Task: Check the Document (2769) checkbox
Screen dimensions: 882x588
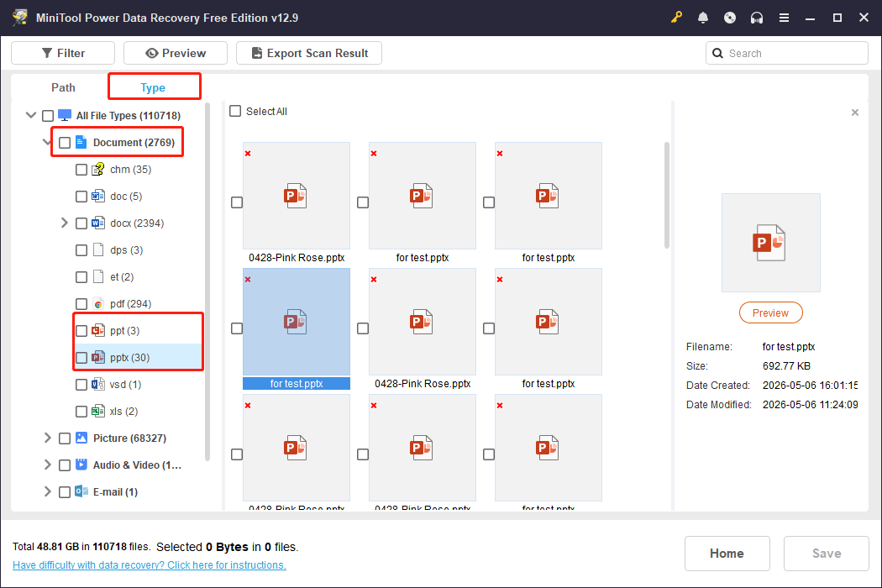Action: (x=65, y=142)
